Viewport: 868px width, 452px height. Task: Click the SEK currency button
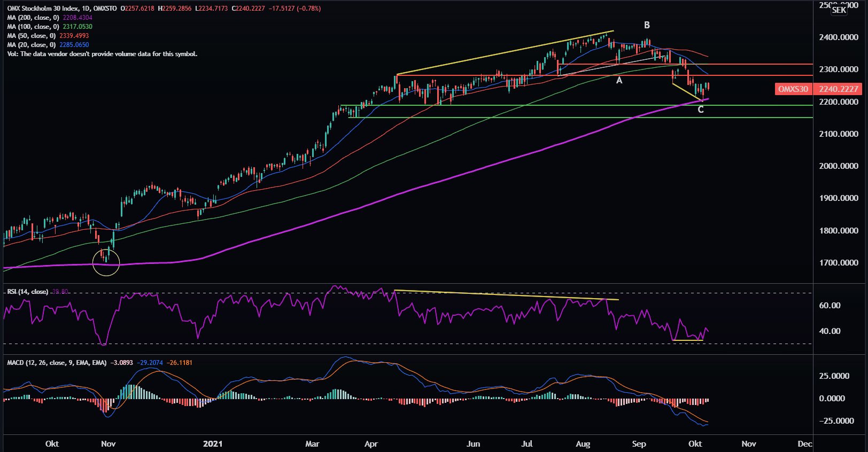click(x=839, y=10)
